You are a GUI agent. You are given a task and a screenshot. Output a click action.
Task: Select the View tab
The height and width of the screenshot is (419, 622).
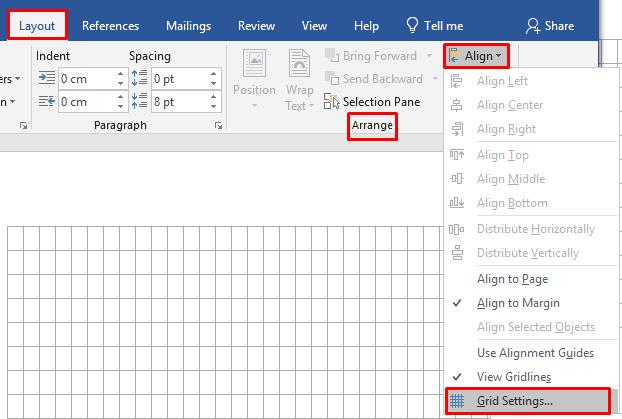click(x=314, y=26)
